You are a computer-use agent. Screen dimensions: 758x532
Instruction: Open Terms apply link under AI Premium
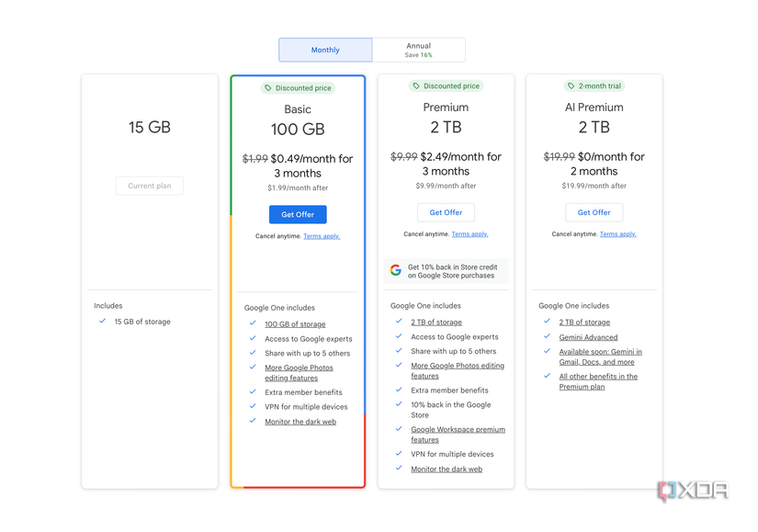(x=617, y=234)
